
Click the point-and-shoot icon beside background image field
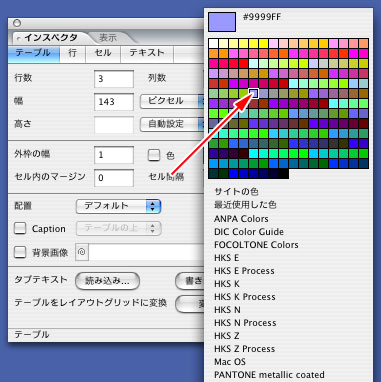82,252
